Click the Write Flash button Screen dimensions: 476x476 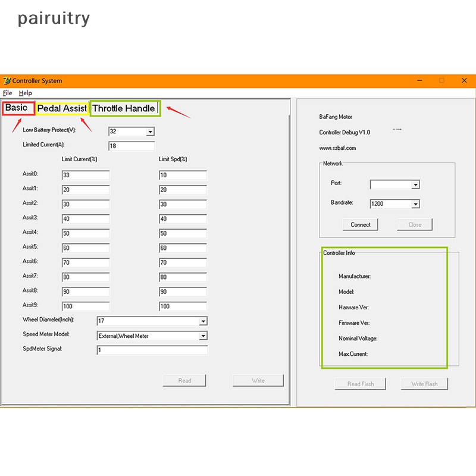tap(424, 384)
